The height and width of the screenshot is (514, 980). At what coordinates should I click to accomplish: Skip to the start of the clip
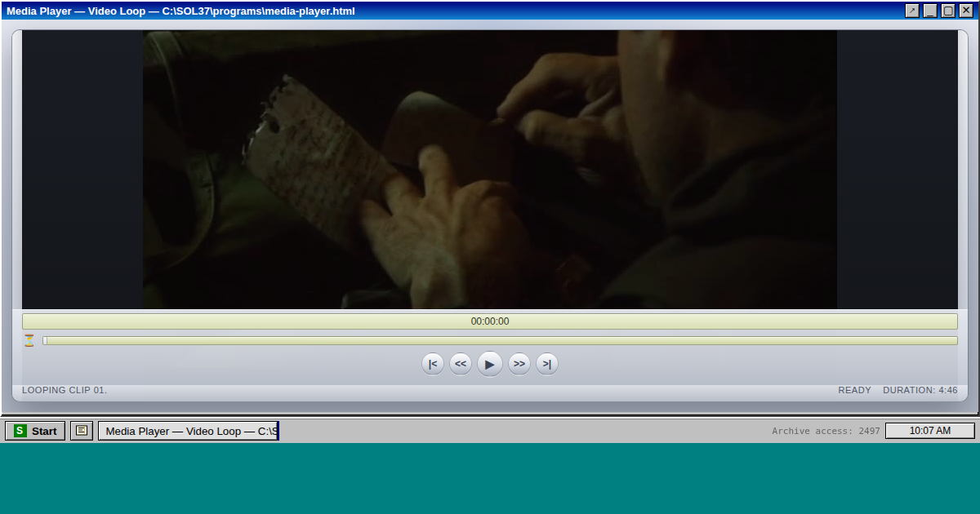click(433, 364)
